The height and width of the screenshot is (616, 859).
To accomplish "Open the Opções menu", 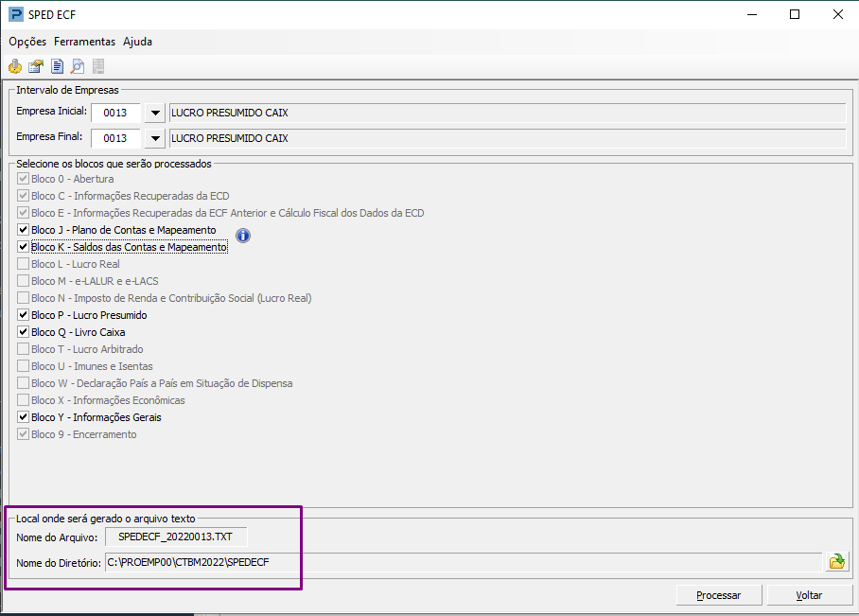I will click(27, 42).
